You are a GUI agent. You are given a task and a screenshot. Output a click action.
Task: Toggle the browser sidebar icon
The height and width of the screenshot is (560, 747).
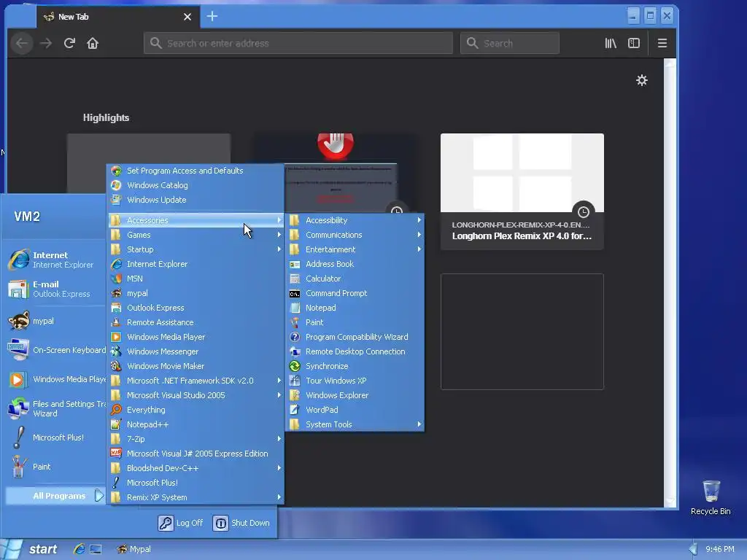click(634, 43)
